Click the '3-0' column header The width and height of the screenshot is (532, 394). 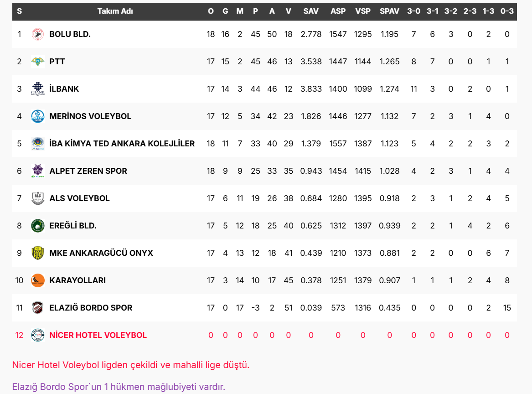pos(413,11)
